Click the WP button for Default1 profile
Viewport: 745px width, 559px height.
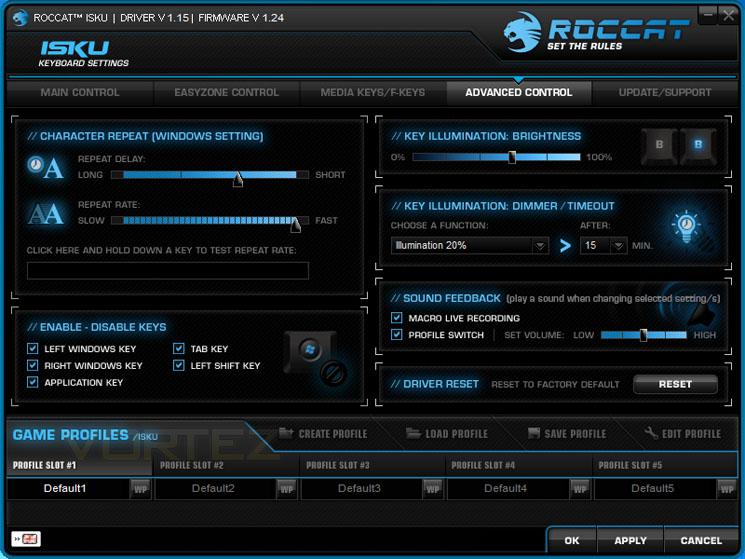click(x=140, y=489)
